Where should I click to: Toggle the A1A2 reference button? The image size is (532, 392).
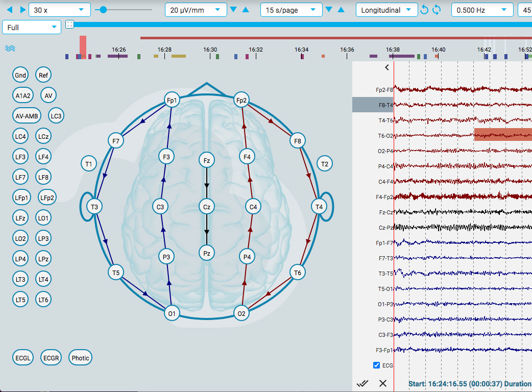[23, 95]
